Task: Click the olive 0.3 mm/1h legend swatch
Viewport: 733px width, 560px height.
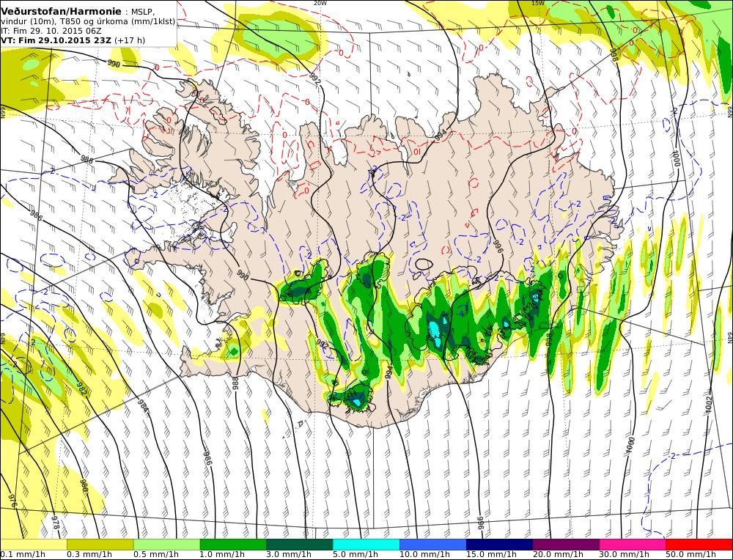Action: [100, 544]
